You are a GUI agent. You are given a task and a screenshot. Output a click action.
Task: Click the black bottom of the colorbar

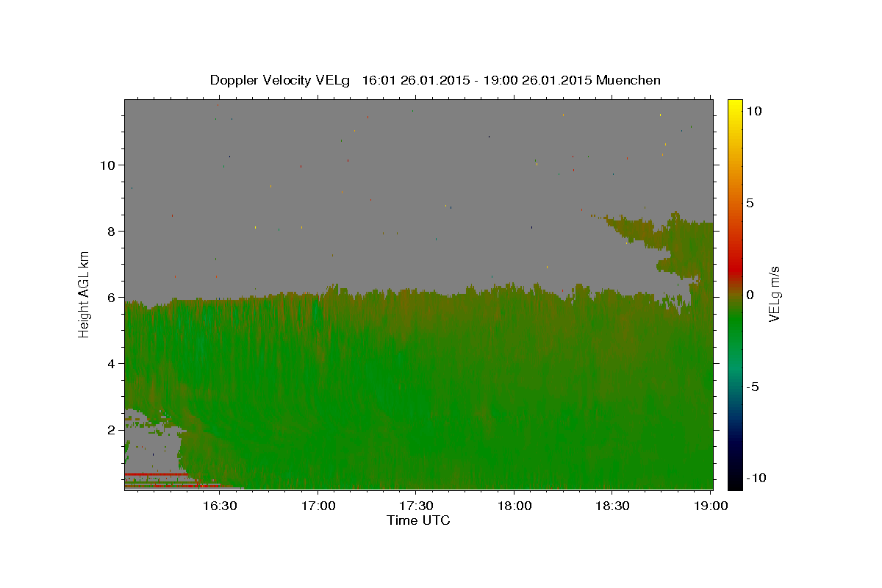(735, 481)
